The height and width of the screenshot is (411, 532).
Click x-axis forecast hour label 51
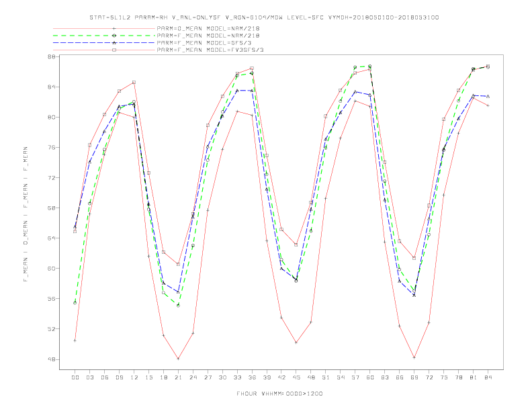(326, 377)
